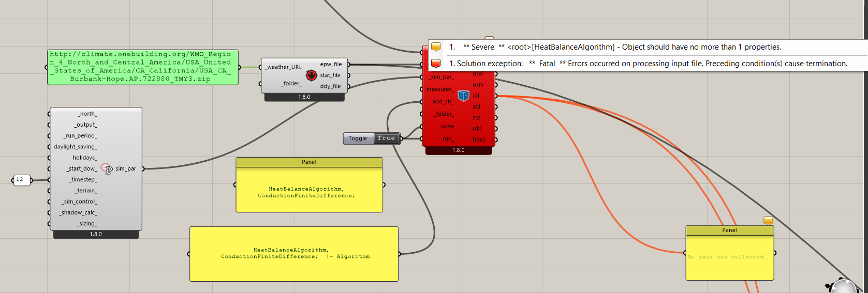Viewport: 868px width, 293px height.
Task: Click the ddy_file output
Action: click(x=330, y=86)
